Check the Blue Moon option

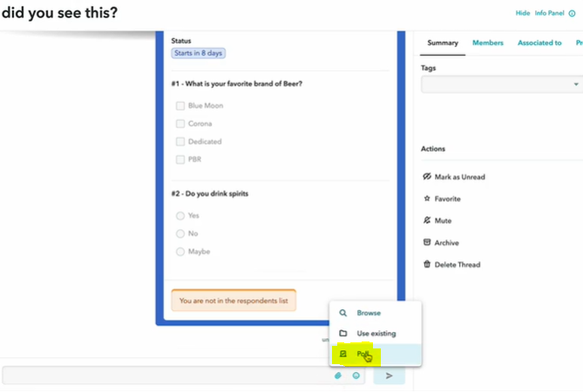click(180, 106)
